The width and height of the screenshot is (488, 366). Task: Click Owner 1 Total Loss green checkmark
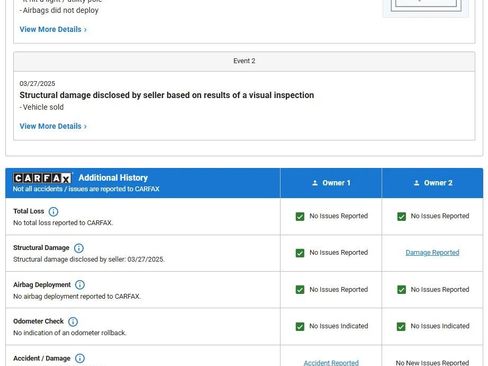tap(300, 216)
